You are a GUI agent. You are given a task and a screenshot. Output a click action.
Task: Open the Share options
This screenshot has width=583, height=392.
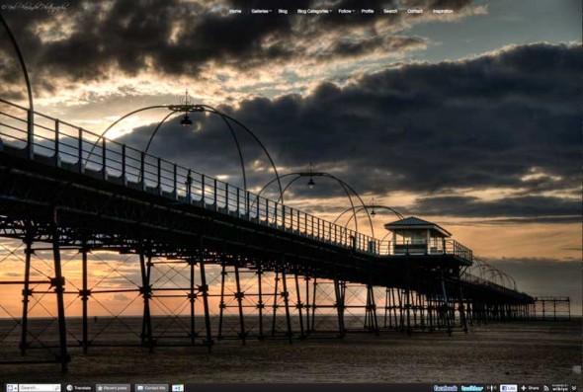tap(531, 388)
